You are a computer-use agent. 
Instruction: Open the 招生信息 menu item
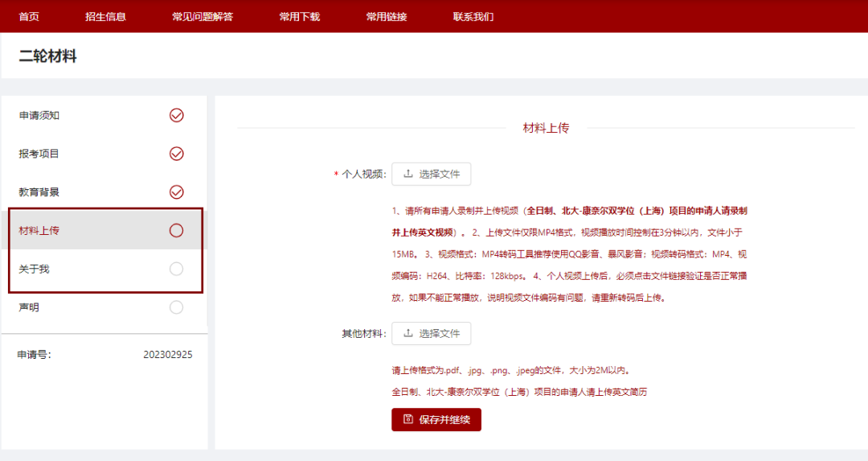[x=105, y=17]
